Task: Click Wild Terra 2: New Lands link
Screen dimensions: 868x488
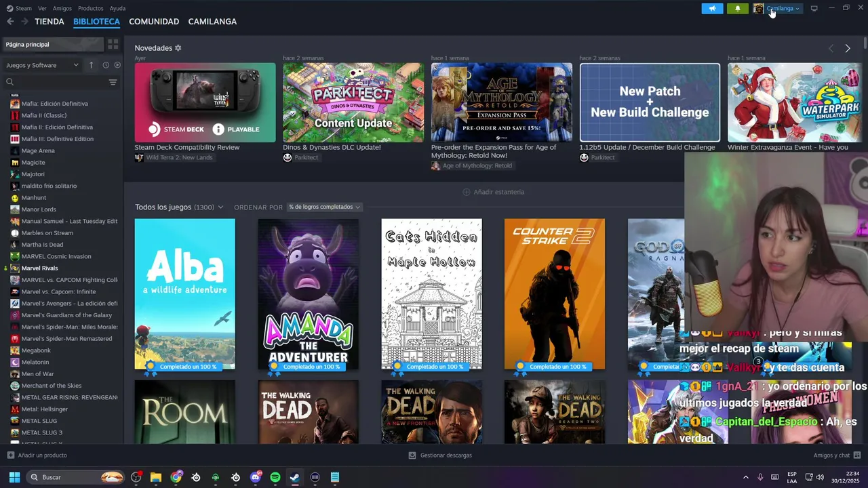Action: click(179, 157)
